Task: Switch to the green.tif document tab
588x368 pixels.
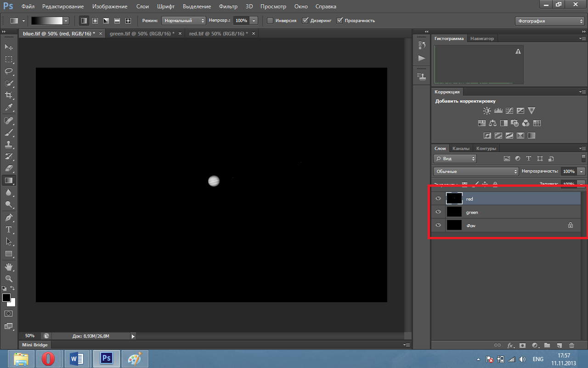Action: click(142, 34)
